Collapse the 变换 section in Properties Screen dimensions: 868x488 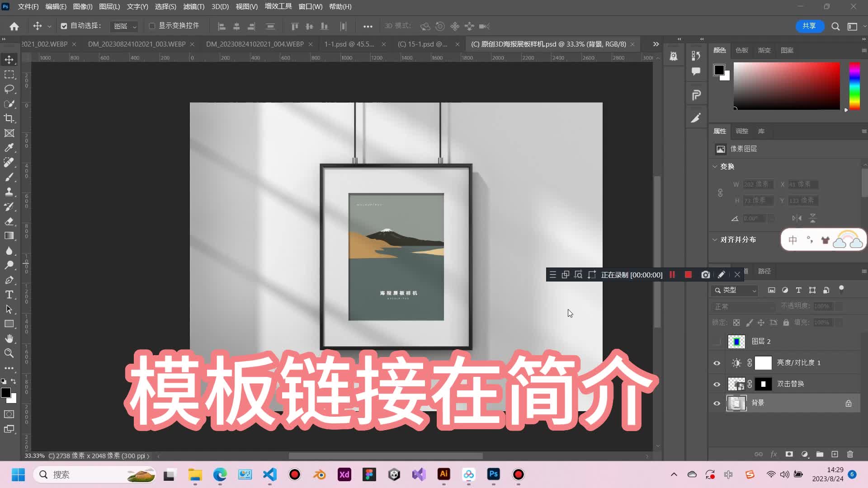coord(715,166)
